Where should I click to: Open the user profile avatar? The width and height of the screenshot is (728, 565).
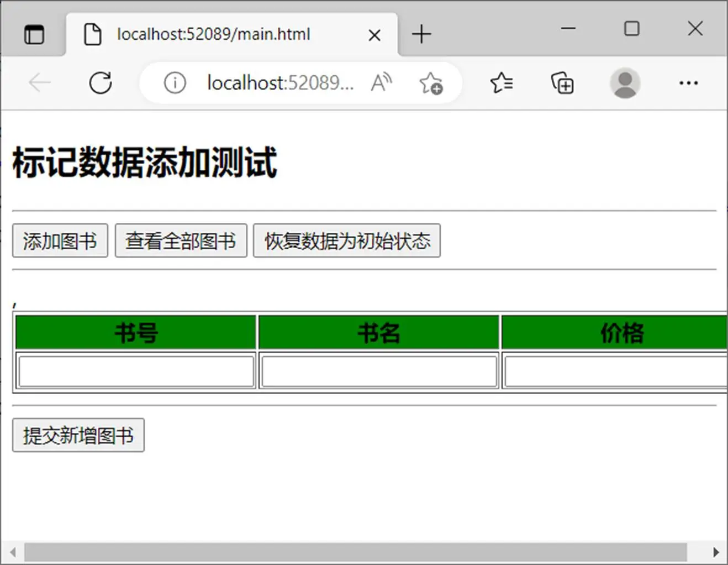tap(625, 83)
